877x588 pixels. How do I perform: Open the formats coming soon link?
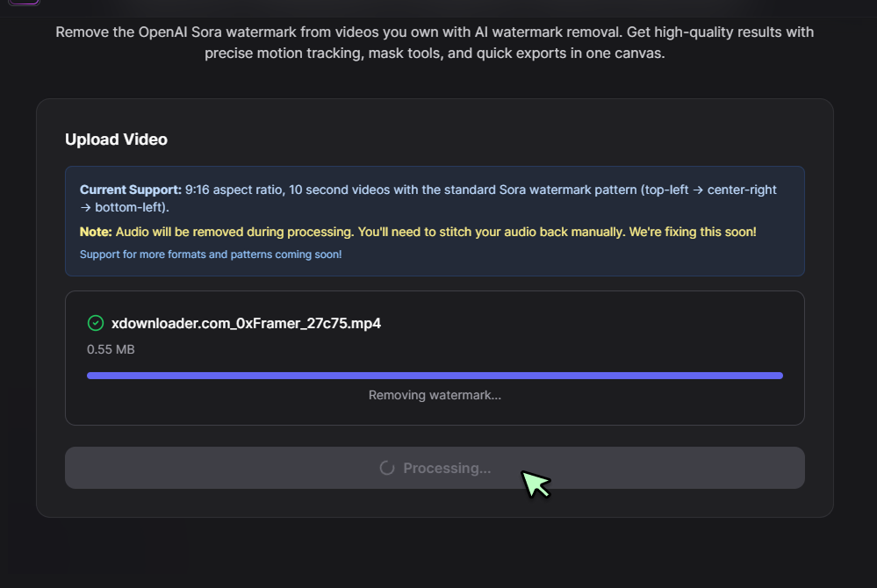[211, 254]
